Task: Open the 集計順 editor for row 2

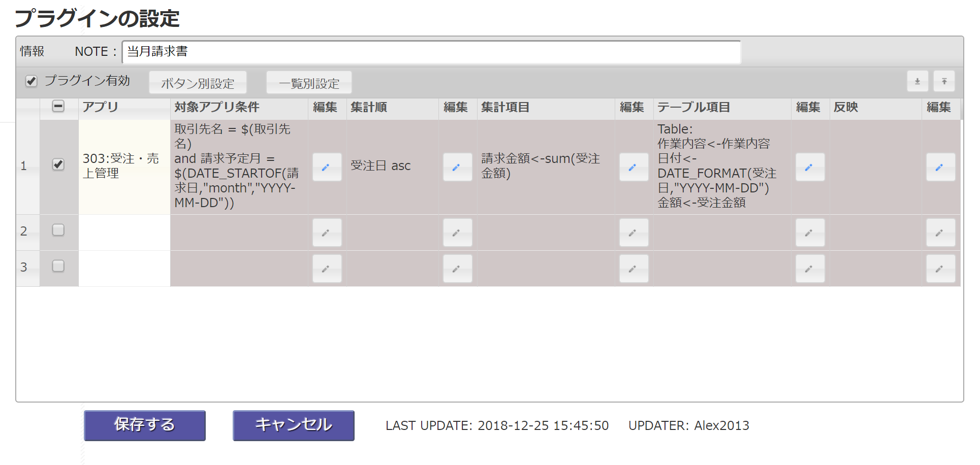Action: (x=457, y=233)
